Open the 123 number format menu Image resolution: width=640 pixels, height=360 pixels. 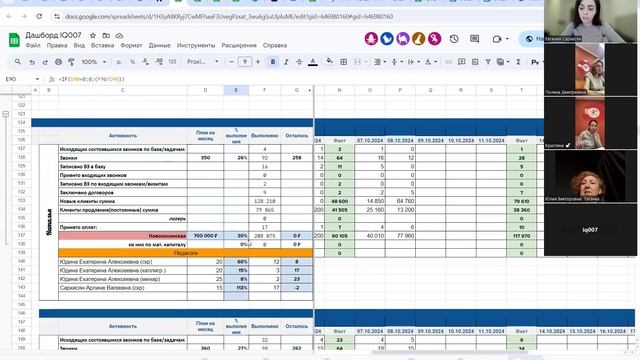172,62
